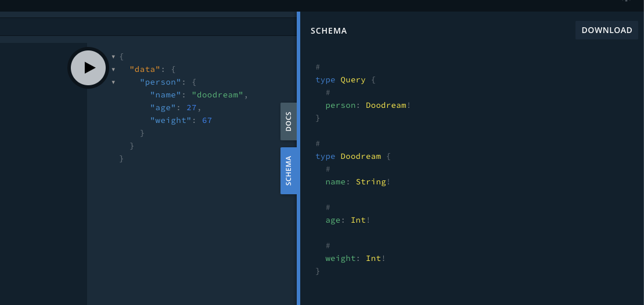This screenshot has height=305, width=644.
Task: Click the Doodream type in person field
Action: (x=386, y=106)
